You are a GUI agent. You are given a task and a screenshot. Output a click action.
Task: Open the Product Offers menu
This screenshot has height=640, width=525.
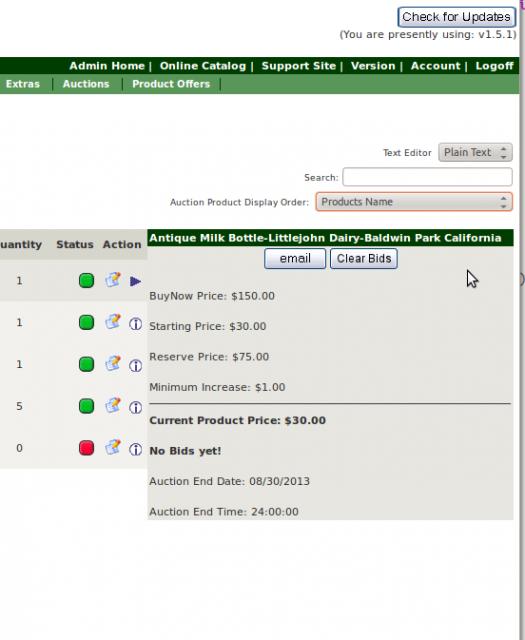point(171,84)
